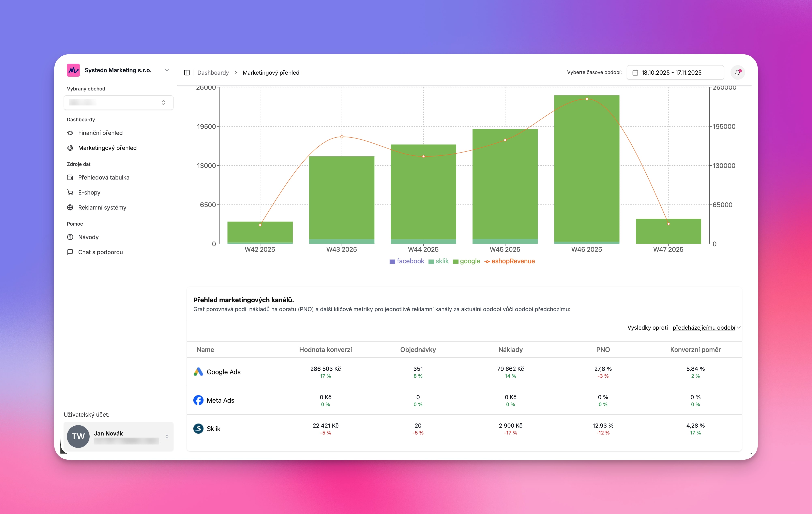Go to Reklamní systémy page
Image resolution: width=812 pixels, height=514 pixels.
click(x=102, y=208)
